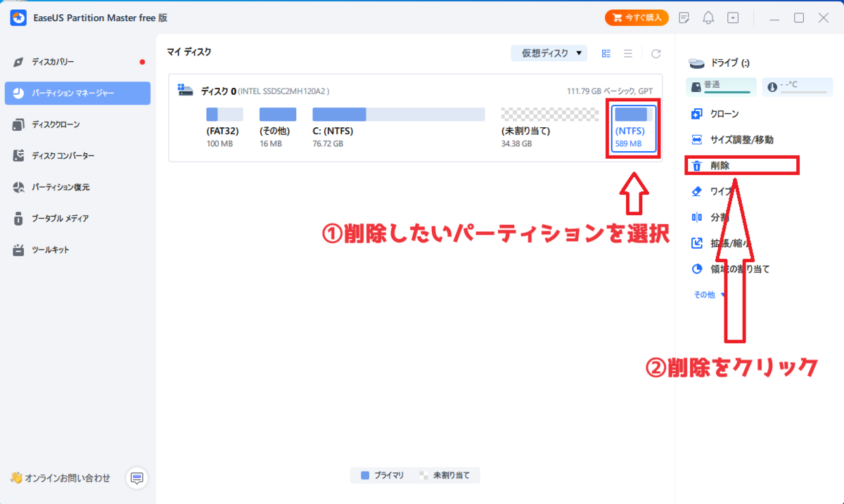Select the C: (NTFS) 76.72 GB partition
This screenshot has height=504, width=844.
tap(398, 128)
